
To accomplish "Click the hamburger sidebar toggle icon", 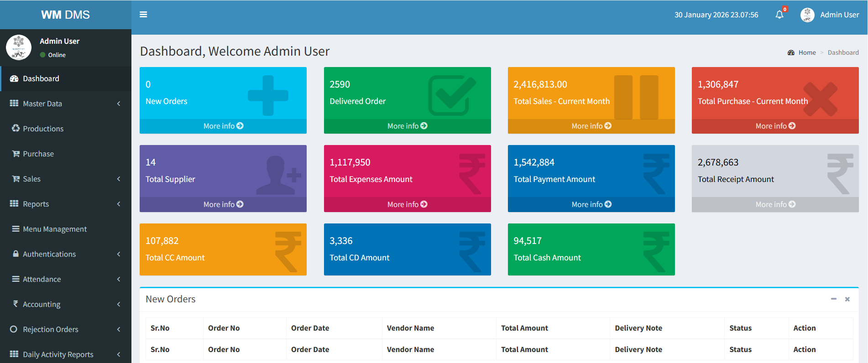I will [x=143, y=15].
